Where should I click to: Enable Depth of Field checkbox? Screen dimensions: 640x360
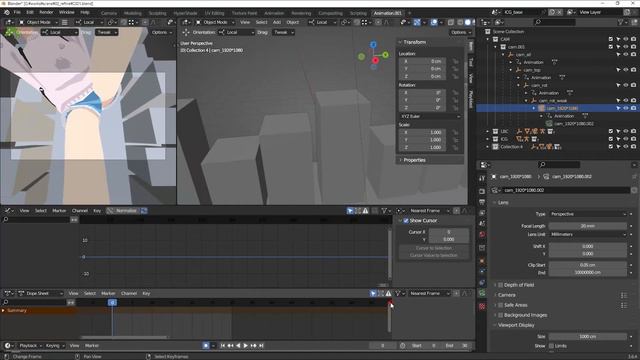point(500,285)
